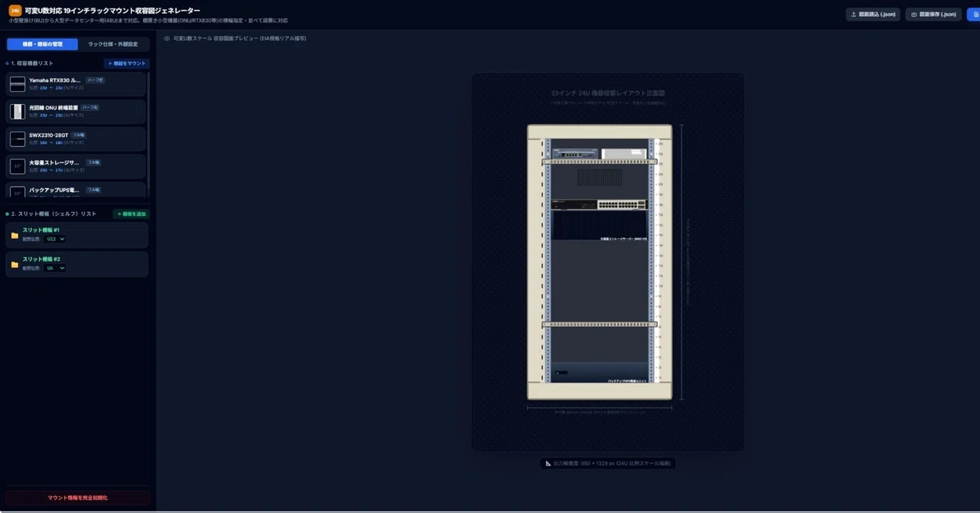Image resolution: width=980 pixels, height=513 pixels.
Task: Click the orange 24U app logo badge
Action: coord(15,11)
